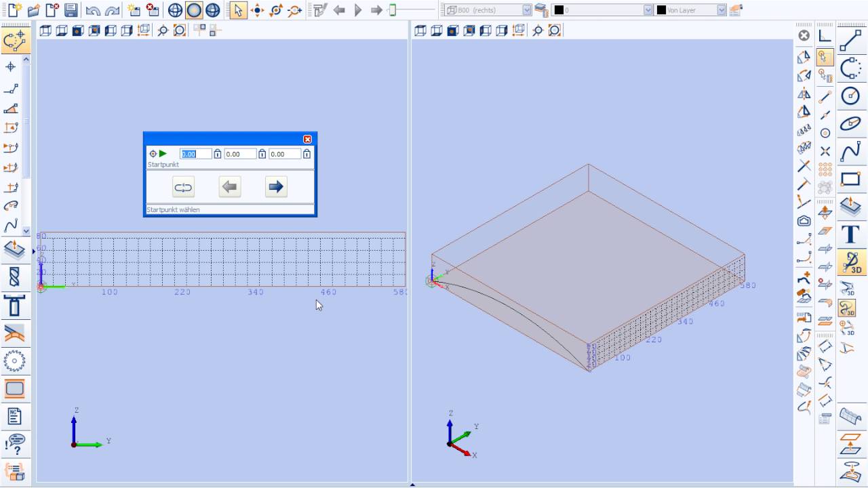The height and width of the screenshot is (488, 868).
Task: Select the Circle drawing tool
Action: 850,96
